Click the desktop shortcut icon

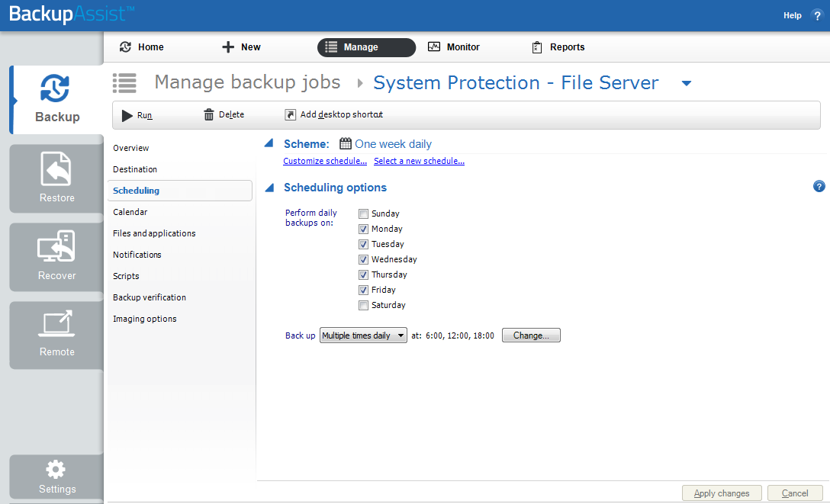(290, 115)
